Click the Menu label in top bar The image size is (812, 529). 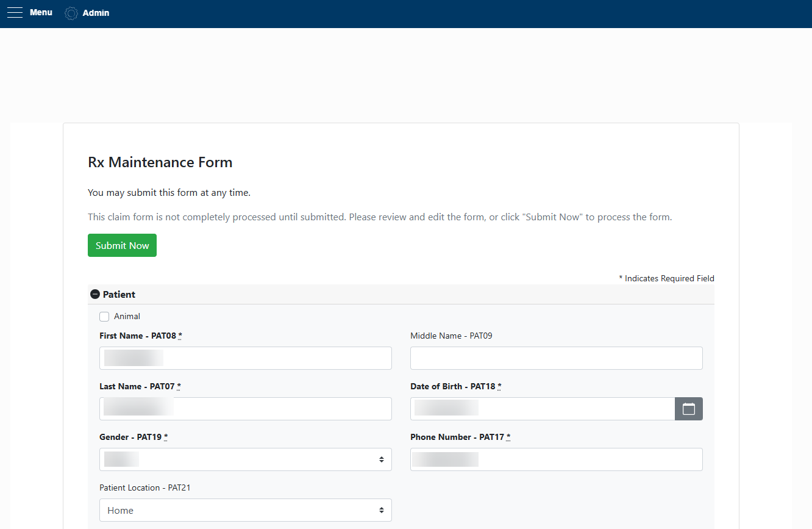(41, 12)
